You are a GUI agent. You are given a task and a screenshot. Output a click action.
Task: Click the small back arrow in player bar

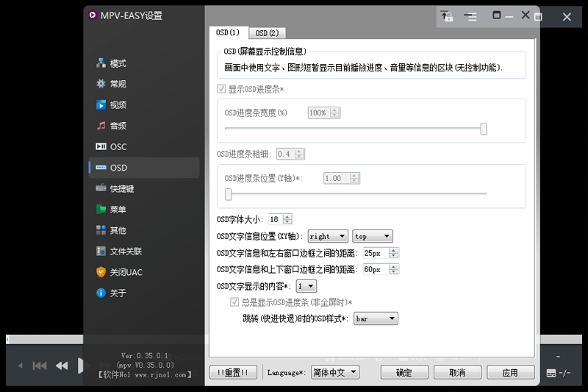[x=21, y=366]
